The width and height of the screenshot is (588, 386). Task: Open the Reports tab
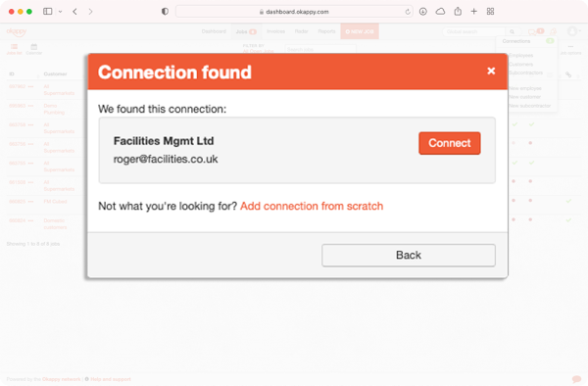pos(326,31)
